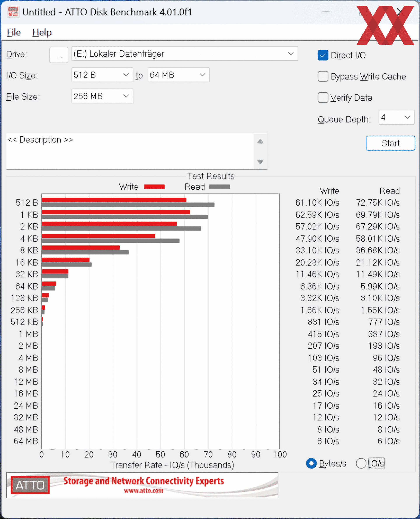Click the '128 KB' row label in chart
The height and width of the screenshot is (519, 420).
(24, 298)
